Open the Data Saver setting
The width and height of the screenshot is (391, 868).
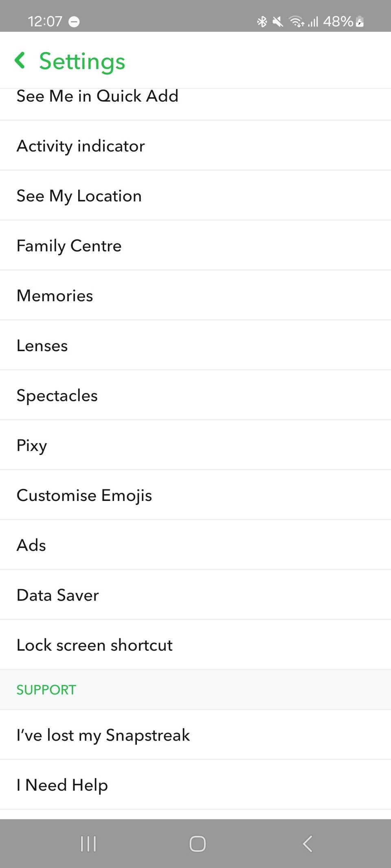tap(57, 595)
